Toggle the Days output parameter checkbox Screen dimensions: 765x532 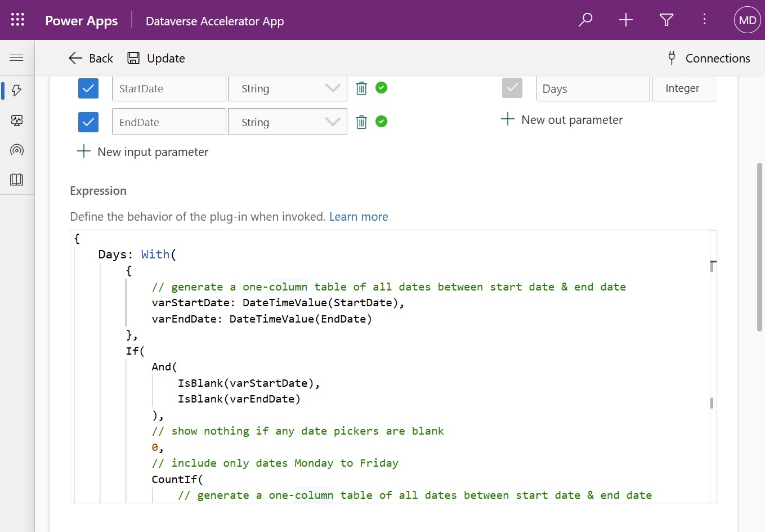[512, 88]
